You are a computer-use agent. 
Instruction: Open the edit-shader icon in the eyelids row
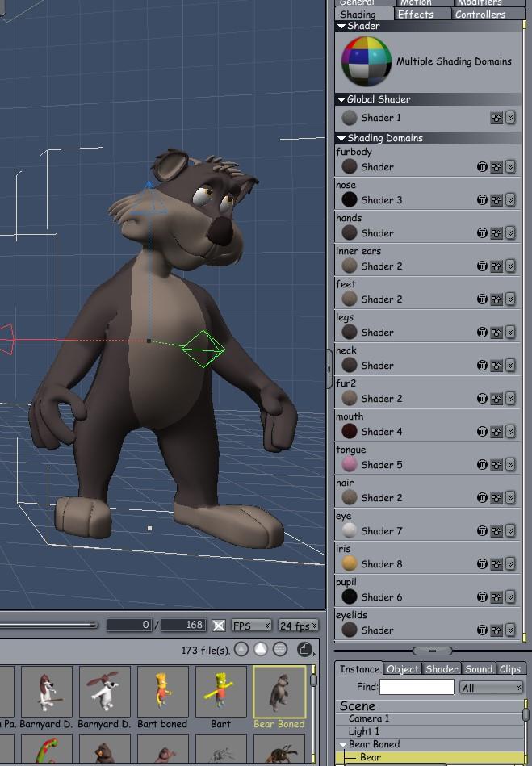point(496,630)
